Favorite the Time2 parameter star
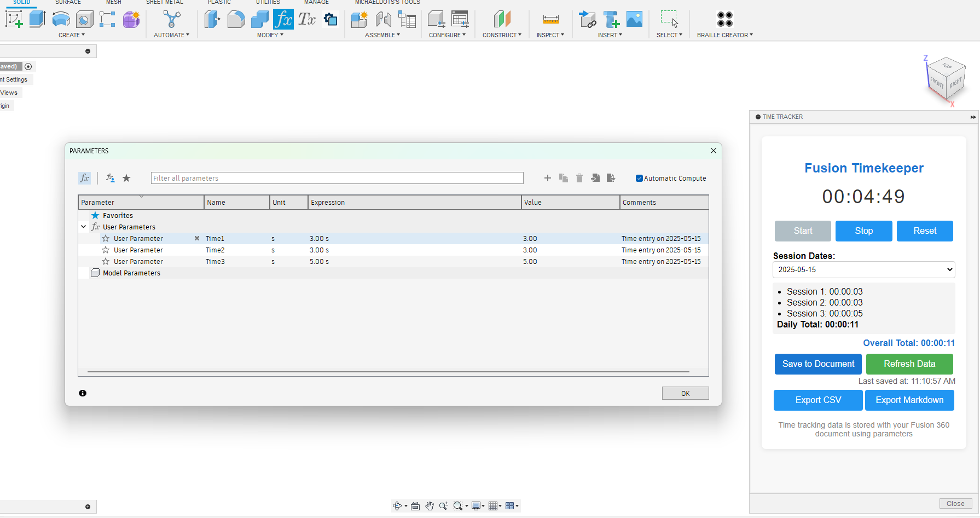 [x=106, y=250]
